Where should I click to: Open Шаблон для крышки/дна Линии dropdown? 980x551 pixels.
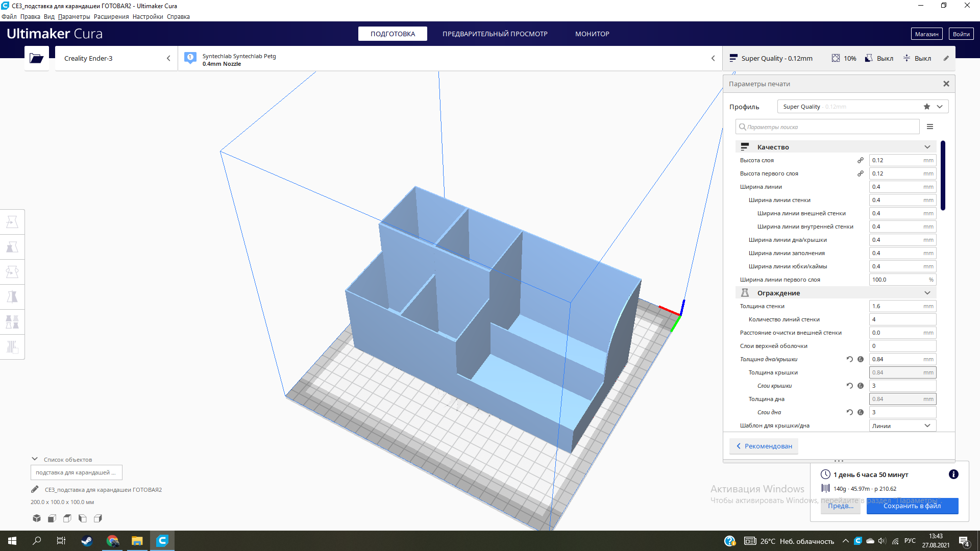(902, 425)
